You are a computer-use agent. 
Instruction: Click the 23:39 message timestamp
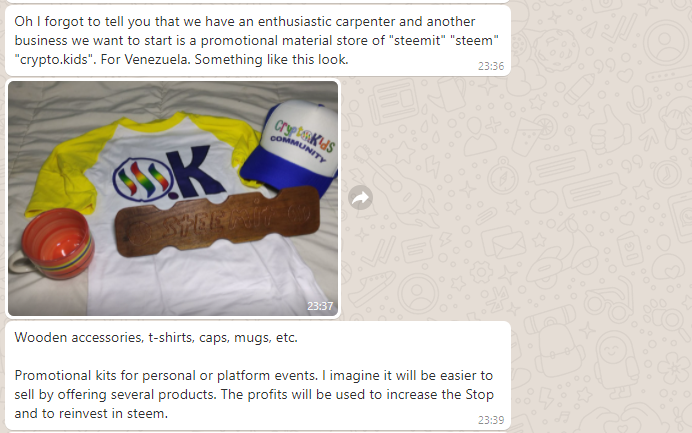pyautogui.click(x=491, y=420)
